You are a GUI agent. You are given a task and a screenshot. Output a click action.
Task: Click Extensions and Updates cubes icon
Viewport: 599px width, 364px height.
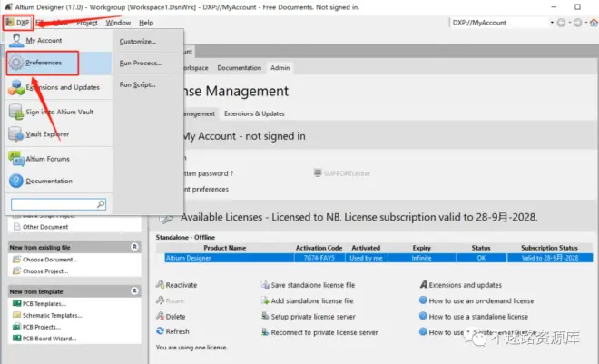click(16, 87)
